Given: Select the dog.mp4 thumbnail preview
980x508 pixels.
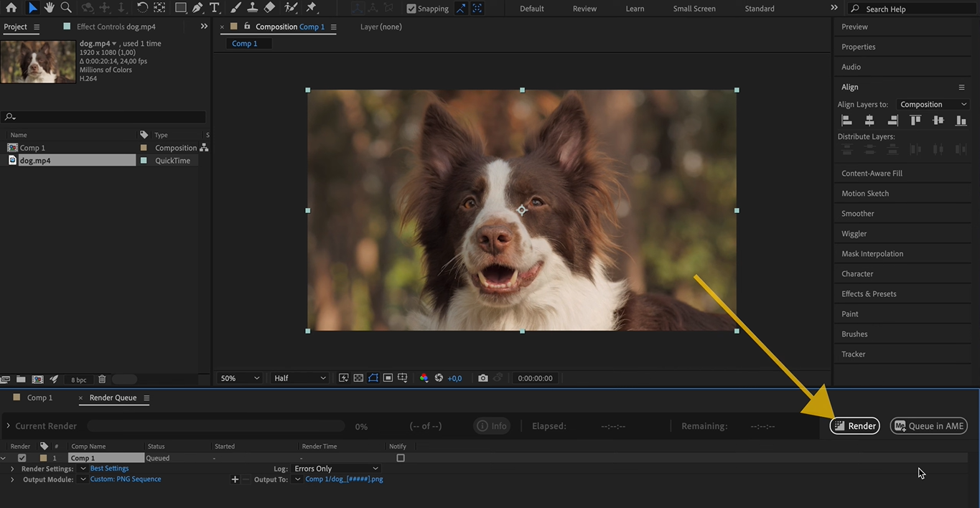Looking at the screenshot, I should point(37,62).
